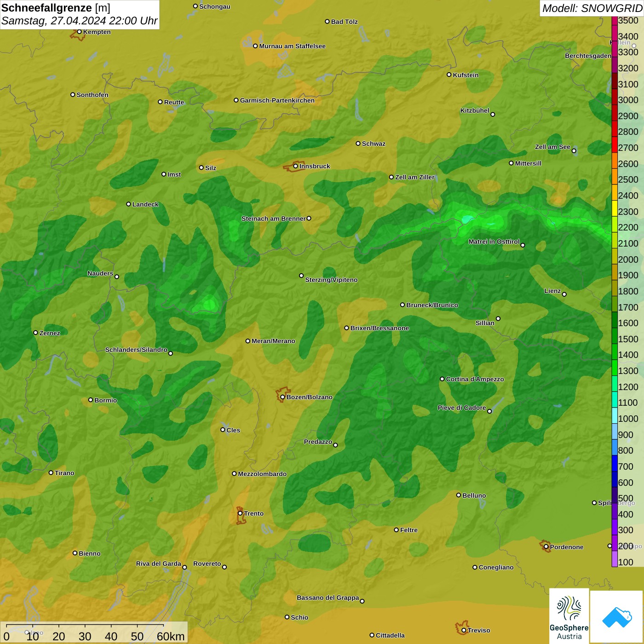Screen dimensions: 644x644
Task: Click the Kempten city marker dot
Action: coord(79,32)
